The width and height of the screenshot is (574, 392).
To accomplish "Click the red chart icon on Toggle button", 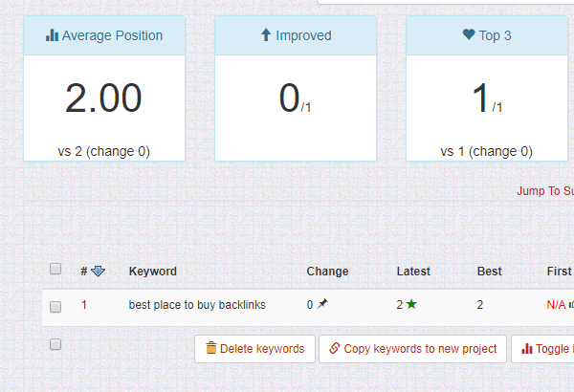I will tap(527, 348).
